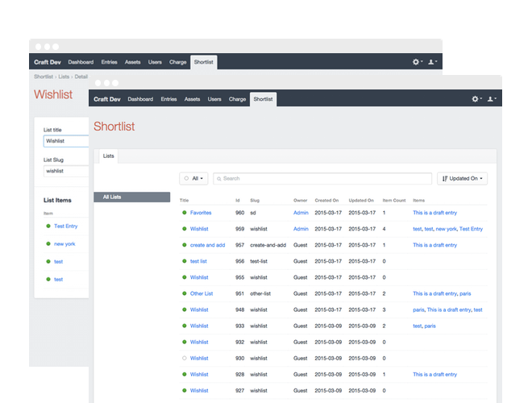Click green dot beside new york item
The height and width of the screenshot is (403, 532).
tap(48, 243)
